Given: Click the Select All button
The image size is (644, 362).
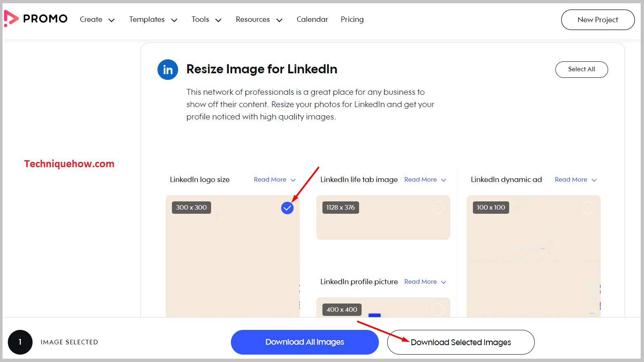Looking at the screenshot, I should (581, 69).
